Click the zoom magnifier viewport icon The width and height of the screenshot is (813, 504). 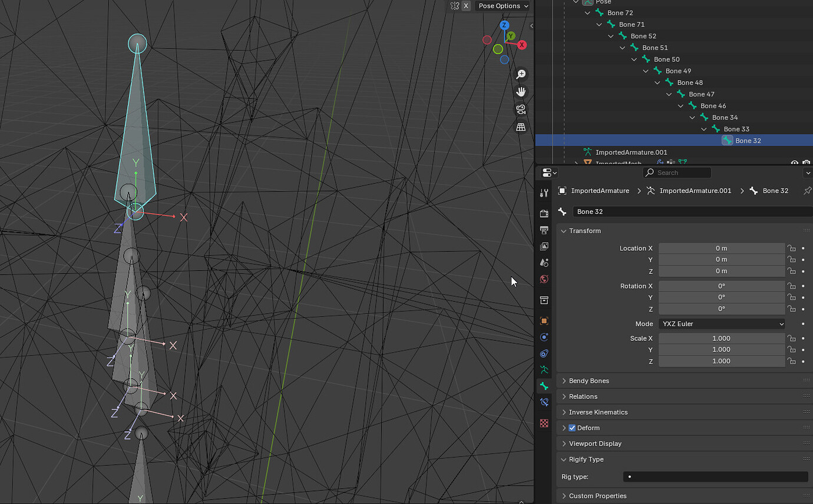pyautogui.click(x=521, y=74)
